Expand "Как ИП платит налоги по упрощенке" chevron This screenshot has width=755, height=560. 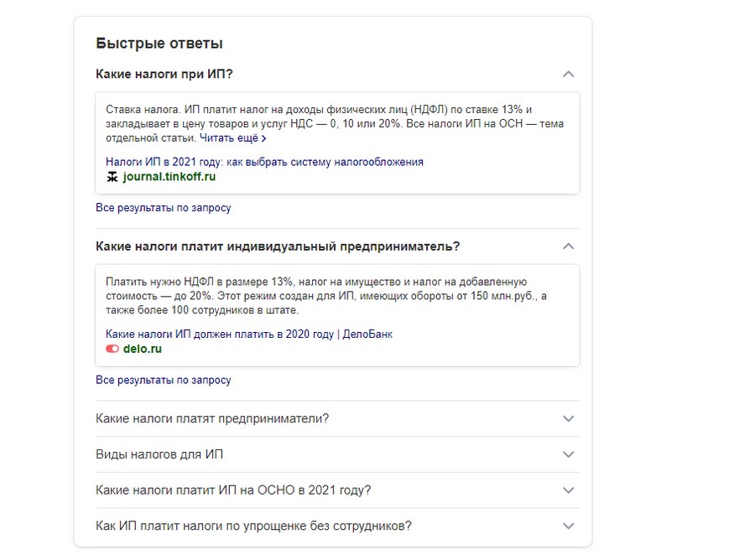pyautogui.click(x=569, y=526)
